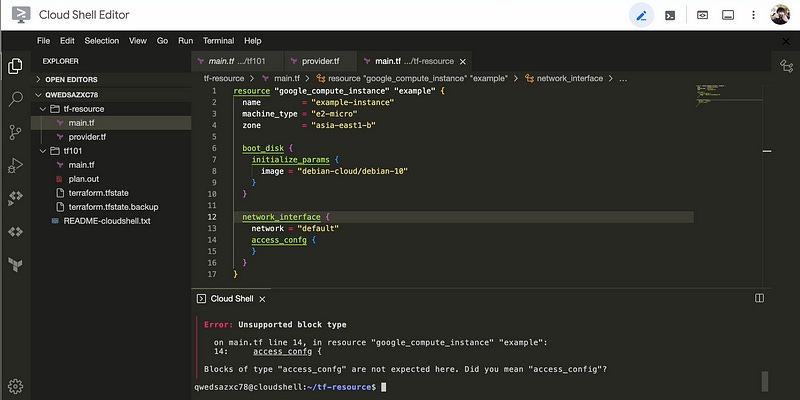Viewport: 800px width, 400px height.
Task: Open the Manage settings gear icon
Action: tap(15, 386)
